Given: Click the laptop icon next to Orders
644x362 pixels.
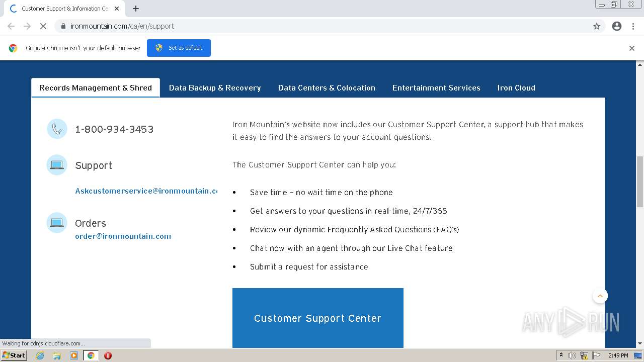Looking at the screenshot, I should coord(57,223).
